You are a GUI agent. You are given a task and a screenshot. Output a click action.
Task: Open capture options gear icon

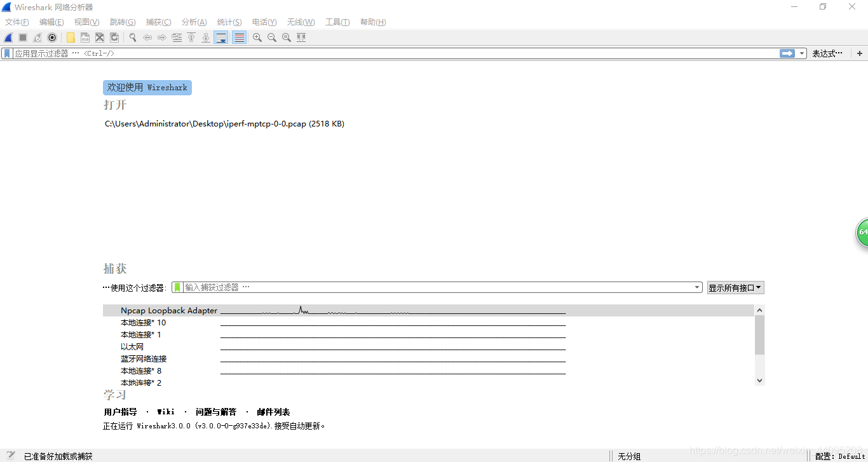52,37
